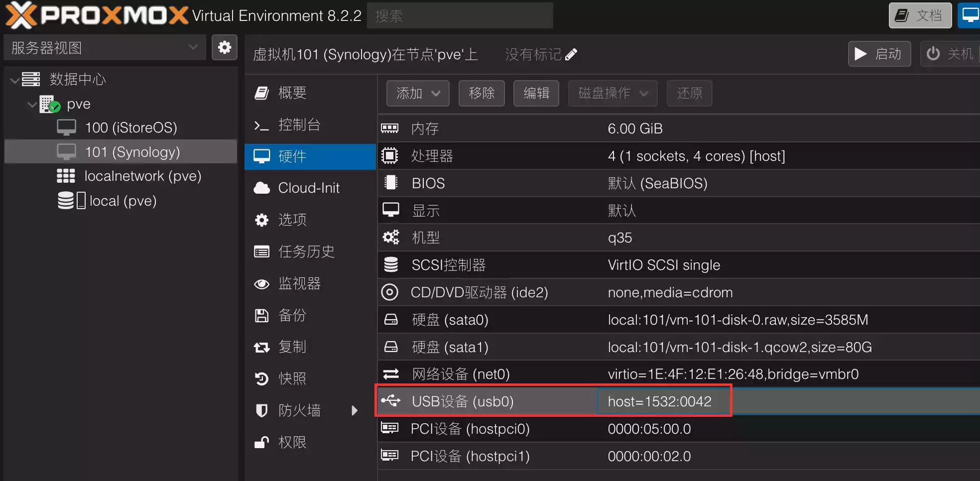The image size is (980, 481).
Task: Switch to the 快照 snapshots tab
Action: [292, 378]
